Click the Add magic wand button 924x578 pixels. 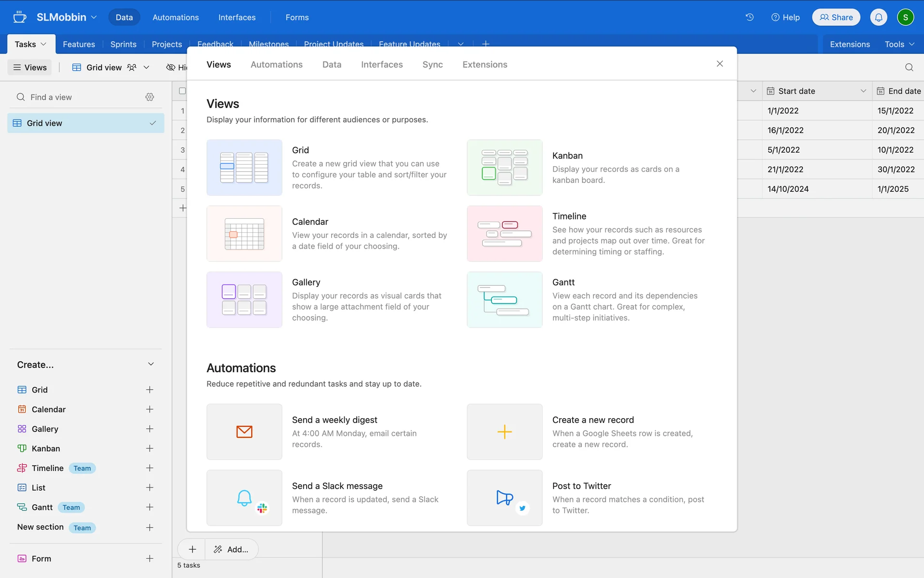tap(231, 549)
